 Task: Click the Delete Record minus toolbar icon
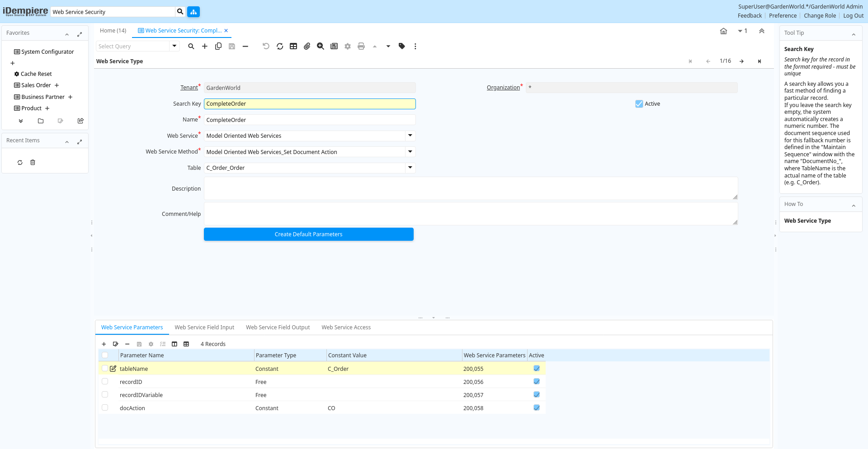click(245, 46)
